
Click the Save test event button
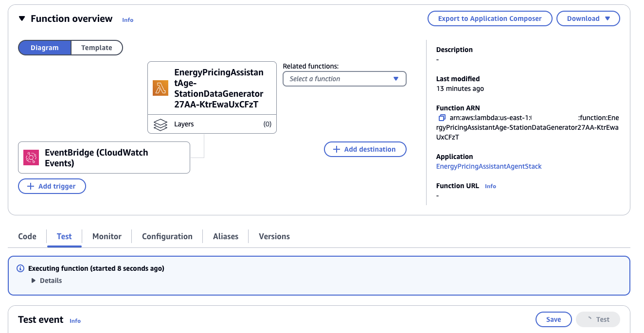[x=554, y=319]
